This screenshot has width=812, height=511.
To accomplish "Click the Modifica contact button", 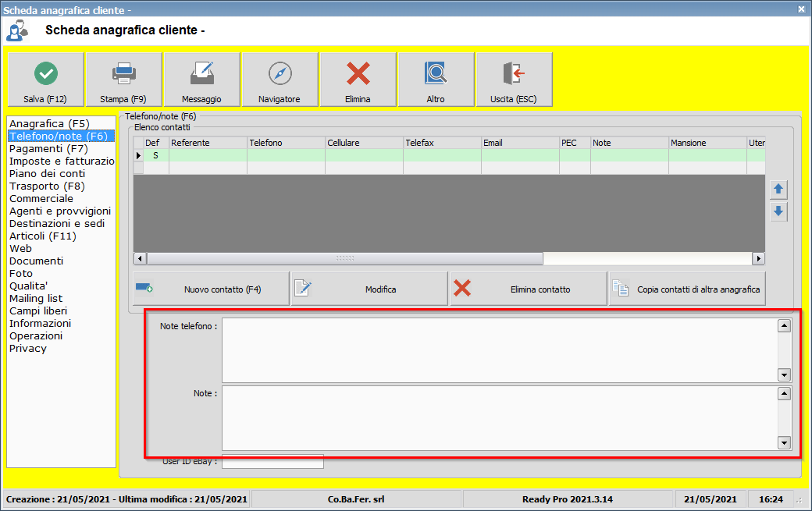I will [370, 289].
